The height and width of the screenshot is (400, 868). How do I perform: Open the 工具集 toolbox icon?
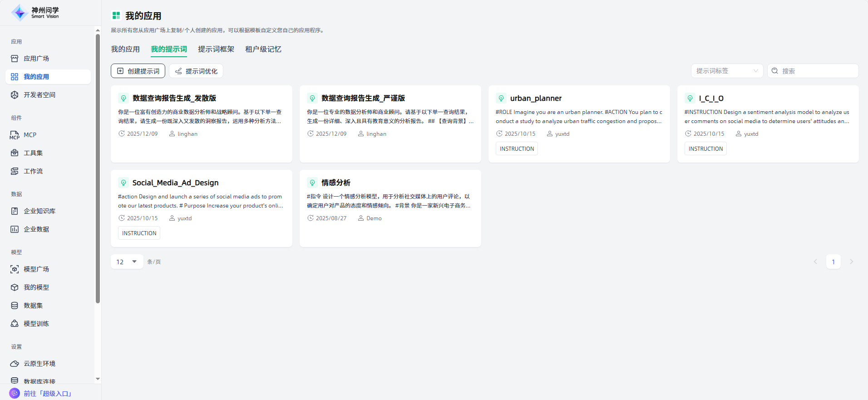click(15, 153)
